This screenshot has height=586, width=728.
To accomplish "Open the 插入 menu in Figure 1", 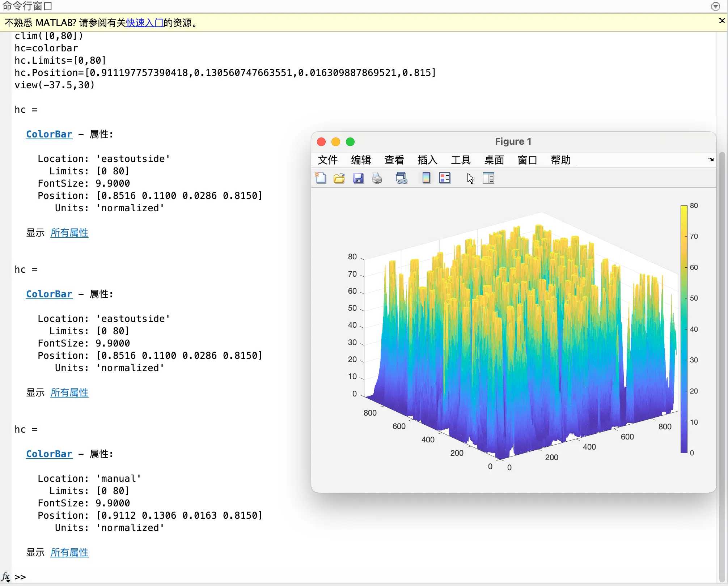I will pos(427,160).
